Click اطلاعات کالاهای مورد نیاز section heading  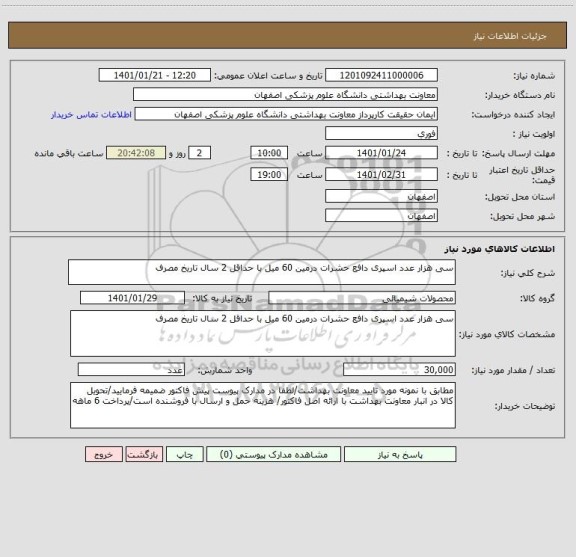[x=500, y=249]
